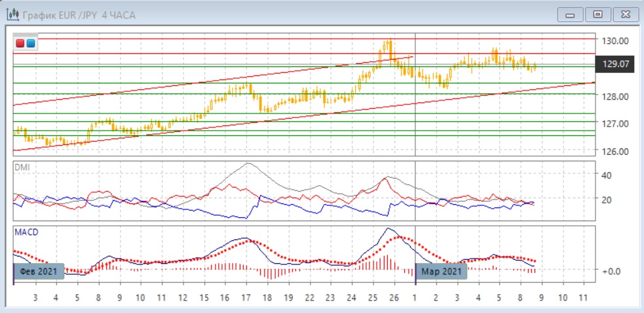The height and width of the screenshot is (313, 644).
Task: Click the 126.00 price axis label
Action: pyautogui.click(x=615, y=151)
